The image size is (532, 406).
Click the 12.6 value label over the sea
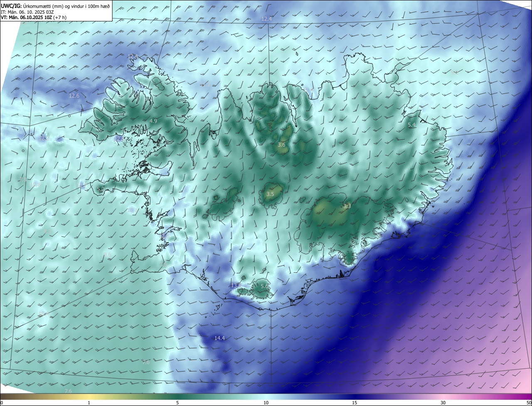74,96
